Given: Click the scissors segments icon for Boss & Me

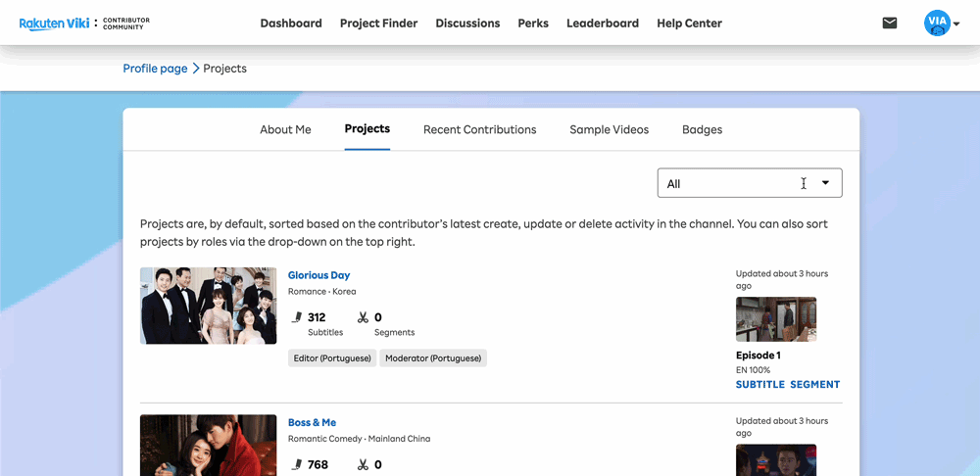Looking at the screenshot, I should click(x=364, y=465).
